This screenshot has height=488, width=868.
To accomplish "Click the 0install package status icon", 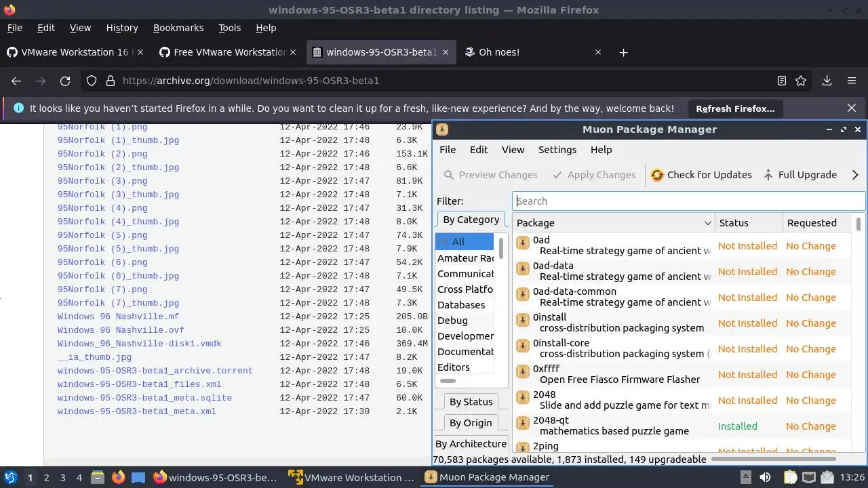I will (523, 321).
